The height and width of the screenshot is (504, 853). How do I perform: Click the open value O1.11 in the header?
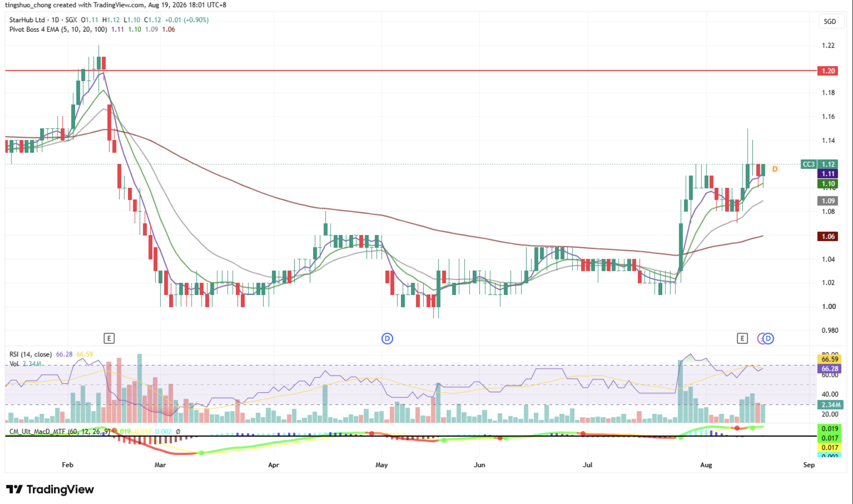click(x=90, y=20)
